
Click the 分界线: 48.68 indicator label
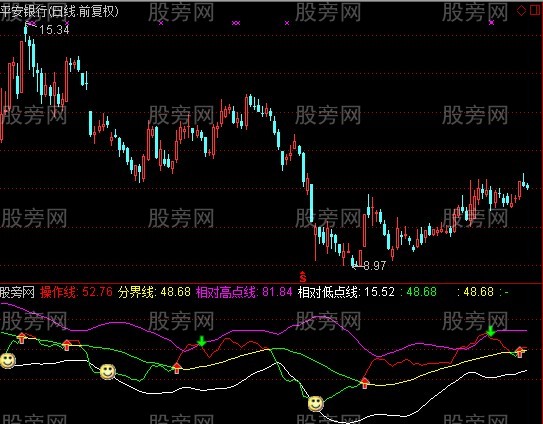pos(154,292)
